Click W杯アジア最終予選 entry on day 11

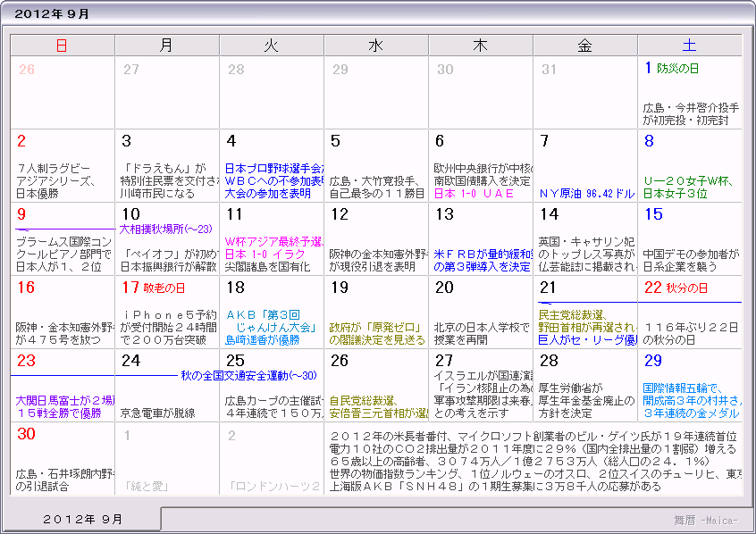[274, 241]
